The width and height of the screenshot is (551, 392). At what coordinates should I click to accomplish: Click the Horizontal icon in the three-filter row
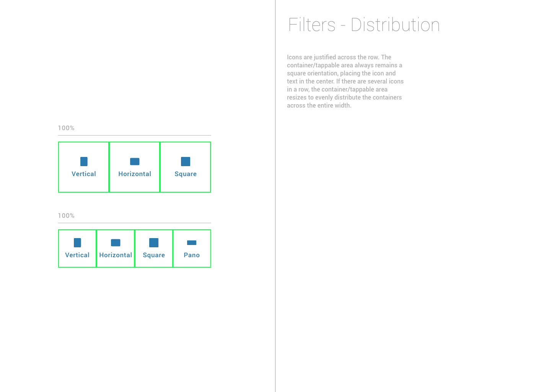pos(135,162)
